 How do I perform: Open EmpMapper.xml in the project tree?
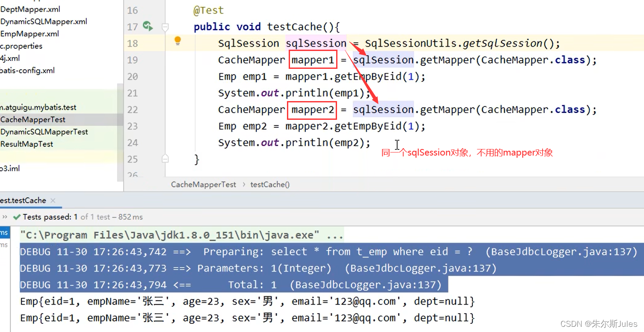tap(30, 34)
